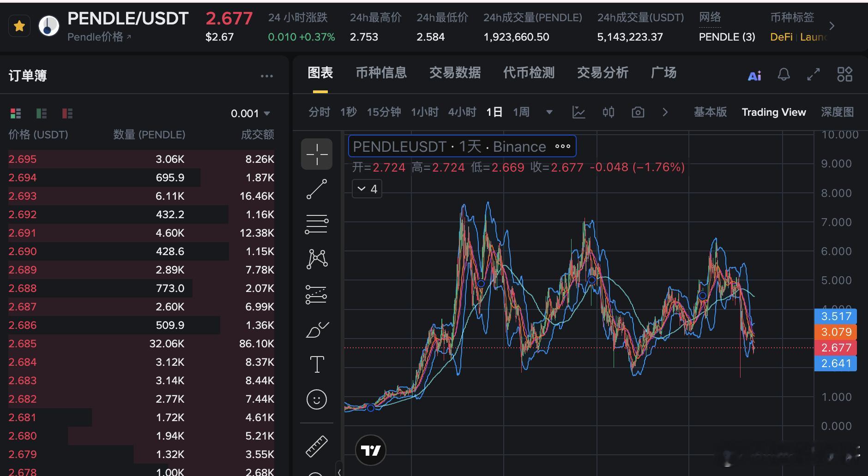Viewport: 868px width, 476px height.
Task: Open the AI analysis panel
Action: pos(754,75)
